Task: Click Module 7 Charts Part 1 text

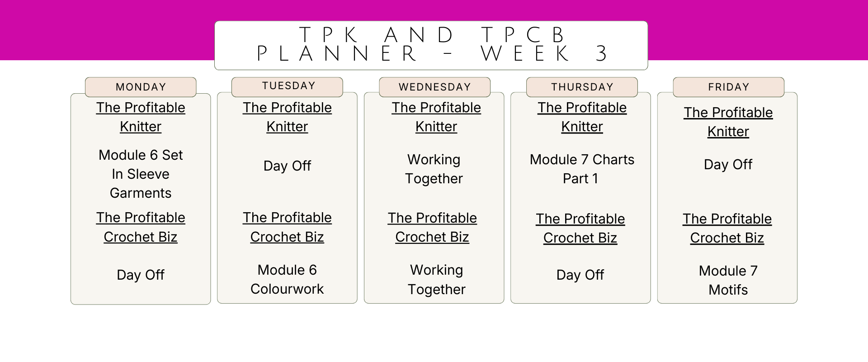Action: coord(581,169)
